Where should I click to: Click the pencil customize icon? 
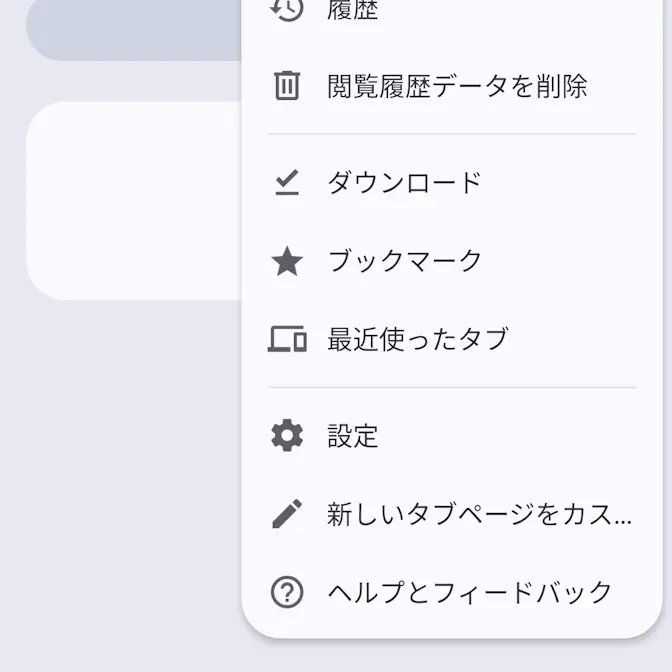[x=287, y=514]
